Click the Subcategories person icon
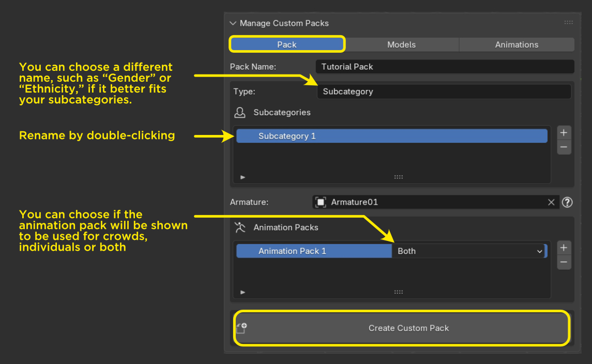 pos(239,112)
